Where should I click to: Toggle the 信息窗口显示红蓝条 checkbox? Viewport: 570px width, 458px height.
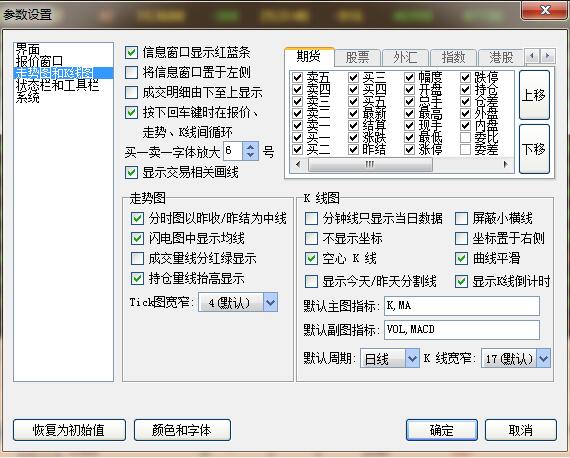tap(131, 53)
